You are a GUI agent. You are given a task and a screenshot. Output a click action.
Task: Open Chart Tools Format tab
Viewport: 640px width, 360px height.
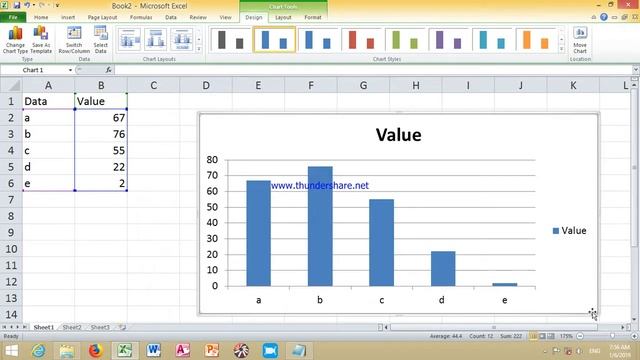click(x=313, y=17)
